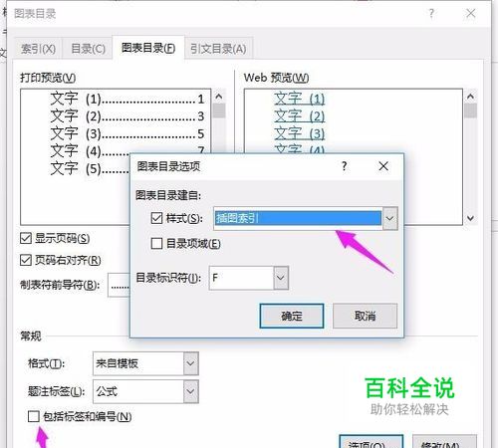Click print preview entry 文字 (3)
Image resolution: width=498 pixels, height=448 pixels.
click(127, 133)
